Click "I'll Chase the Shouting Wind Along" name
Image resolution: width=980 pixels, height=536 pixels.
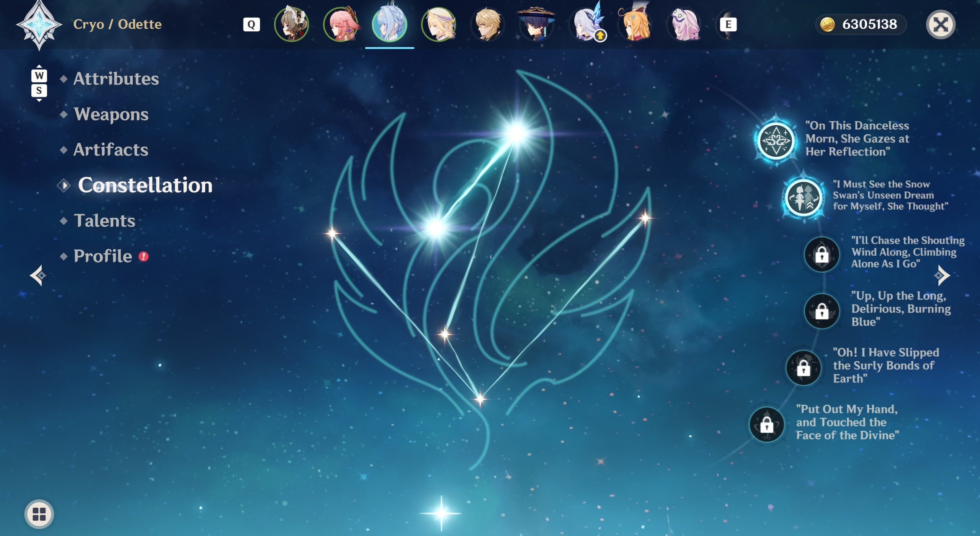(x=908, y=252)
